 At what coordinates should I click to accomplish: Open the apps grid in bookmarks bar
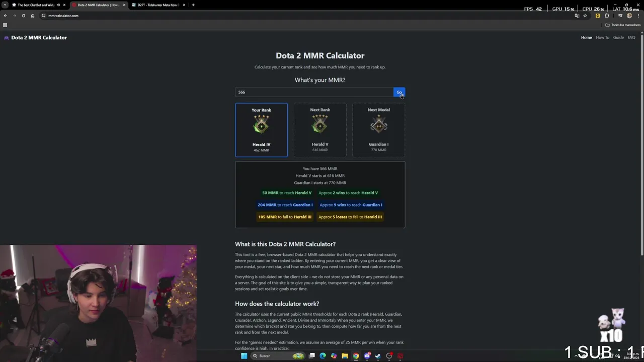pos(5,25)
